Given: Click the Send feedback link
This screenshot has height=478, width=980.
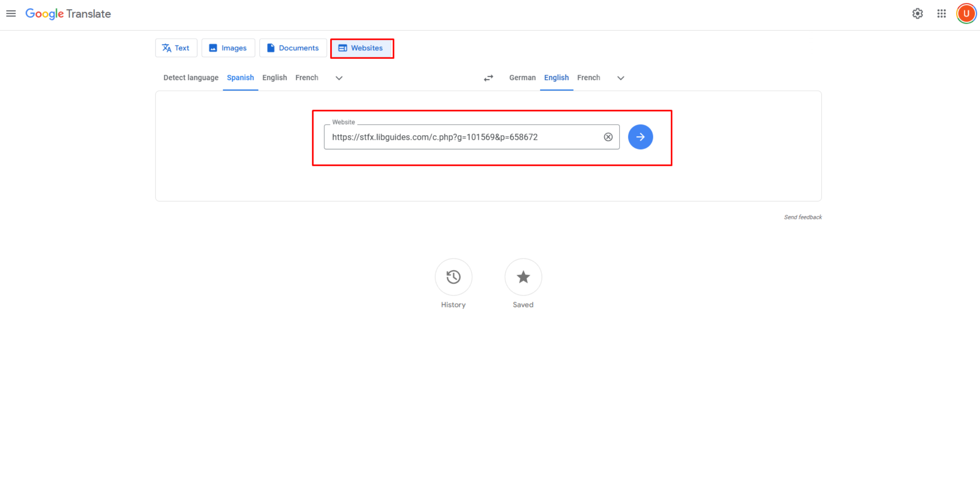Looking at the screenshot, I should [803, 217].
